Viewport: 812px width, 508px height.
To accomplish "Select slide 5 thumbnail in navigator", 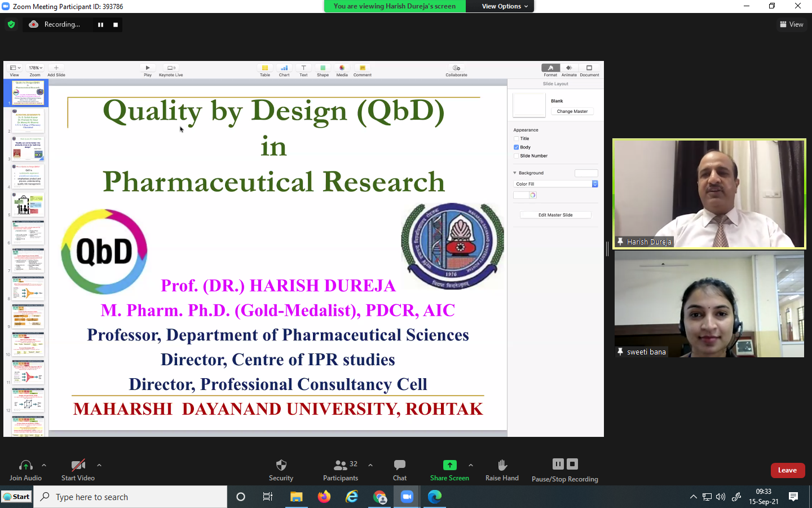I will pos(28,204).
